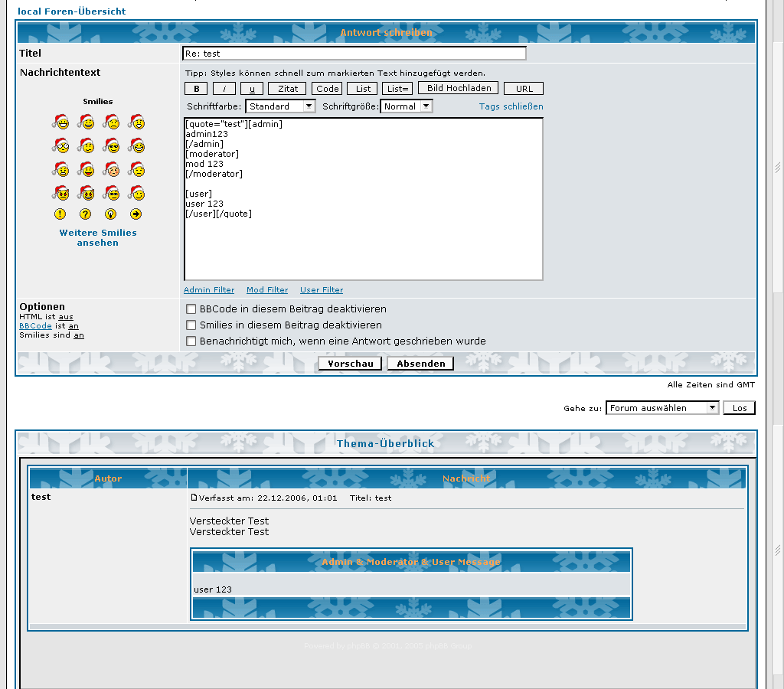Insert the shocked wide-eyed Santa smiley
The width and height of the screenshot is (784, 689).
[x=60, y=145]
